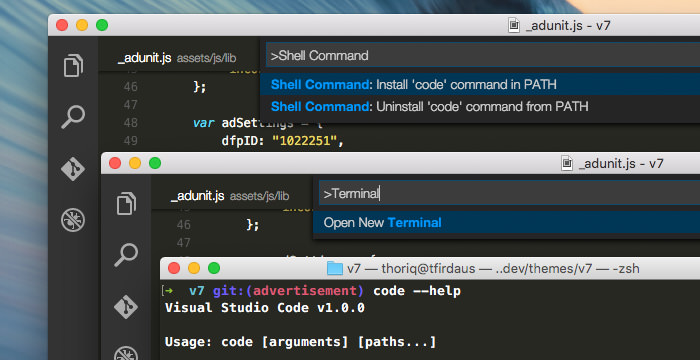This screenshot has height=360, width=700.
Task: Minimize the back VS Code window
Action: 82,25
